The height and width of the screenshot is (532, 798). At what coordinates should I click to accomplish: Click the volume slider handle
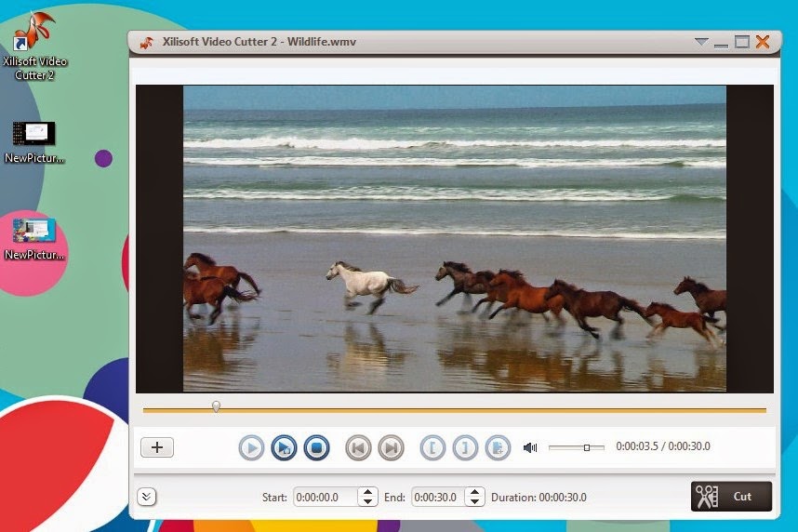[x=587, y=447]
